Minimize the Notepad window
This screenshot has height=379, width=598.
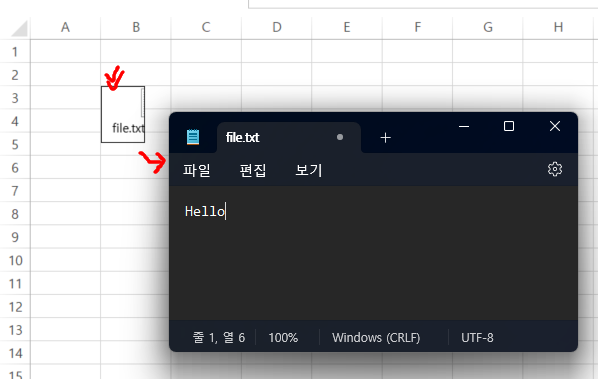[464, 126]
